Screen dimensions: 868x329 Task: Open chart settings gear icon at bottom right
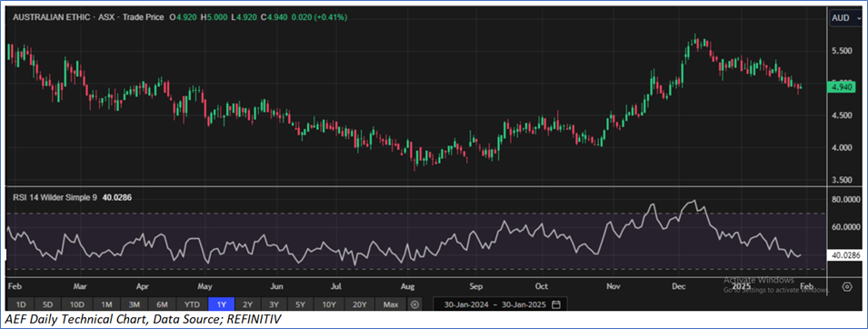tap(847, 286)
